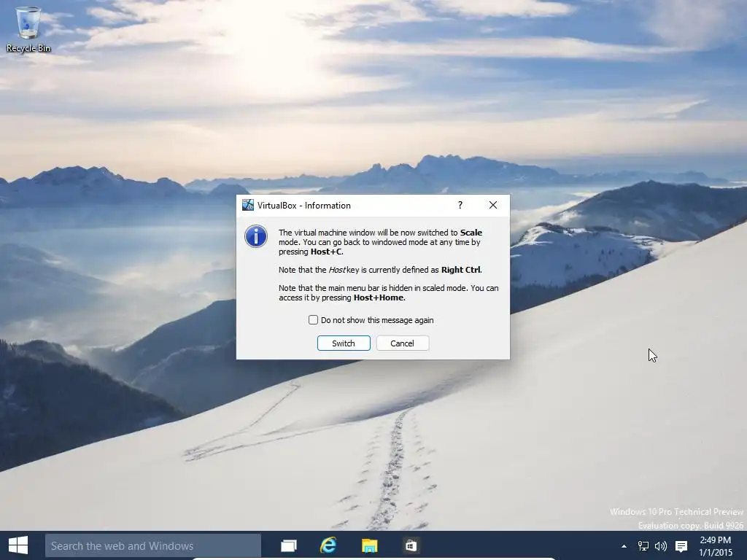The width and height of the screenshot is (747, 560).
Task: Click the 'Host+Home' text in the dialog
Action: [x=379, y=297]
